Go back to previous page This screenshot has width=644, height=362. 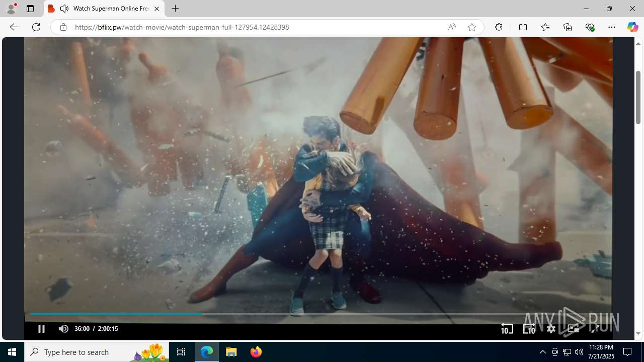pos(14,27)
